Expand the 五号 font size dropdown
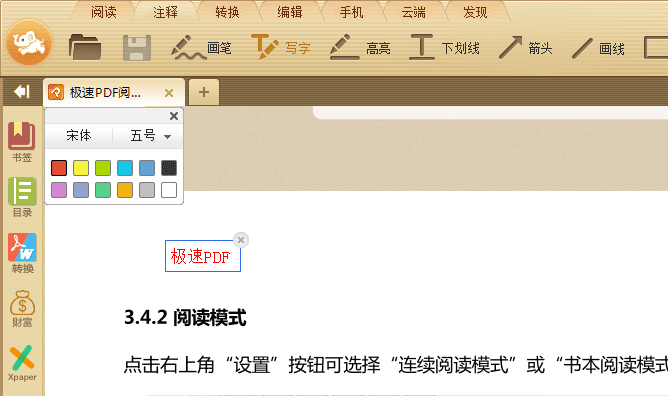 pyautogui.click(x=150, y=136)
